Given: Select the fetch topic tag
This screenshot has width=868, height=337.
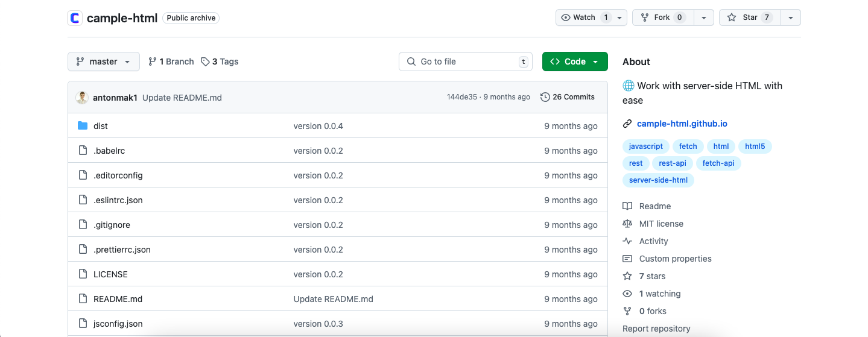Looking at the screenshot, I should coord(688,146).
